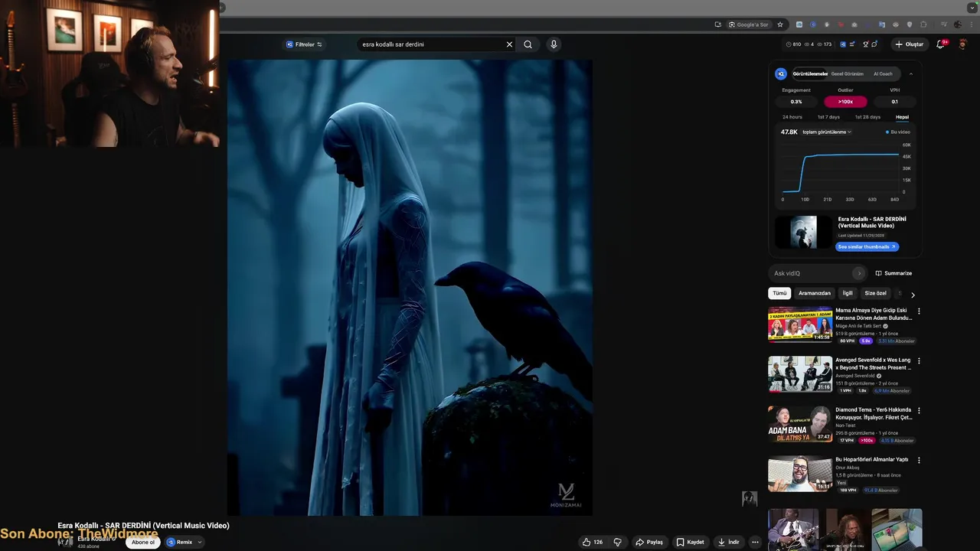Open options for the Diamond Tema video
980x551 pixels.
[x=919, y=411]
